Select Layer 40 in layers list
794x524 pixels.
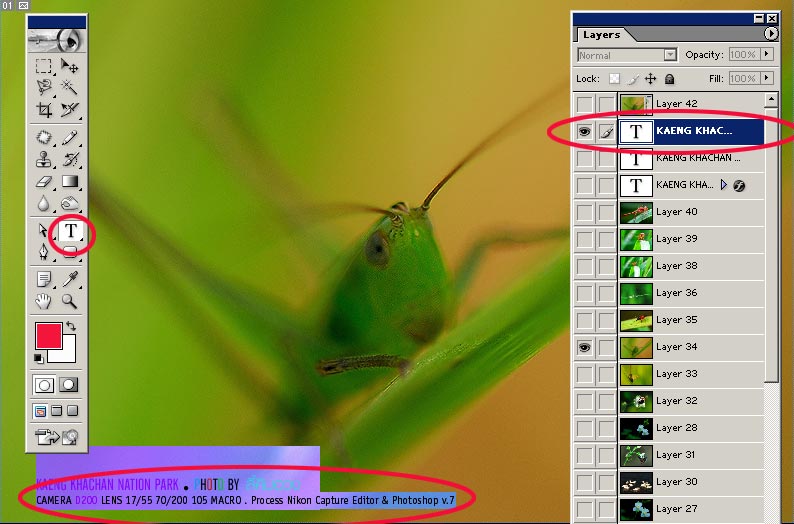click(x=690, y=212)
